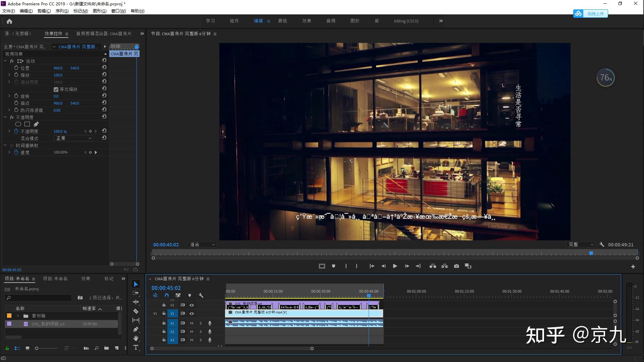Open the 混合模式 正常 dropdown
This screenshot has height=362, width=644.
73,138
